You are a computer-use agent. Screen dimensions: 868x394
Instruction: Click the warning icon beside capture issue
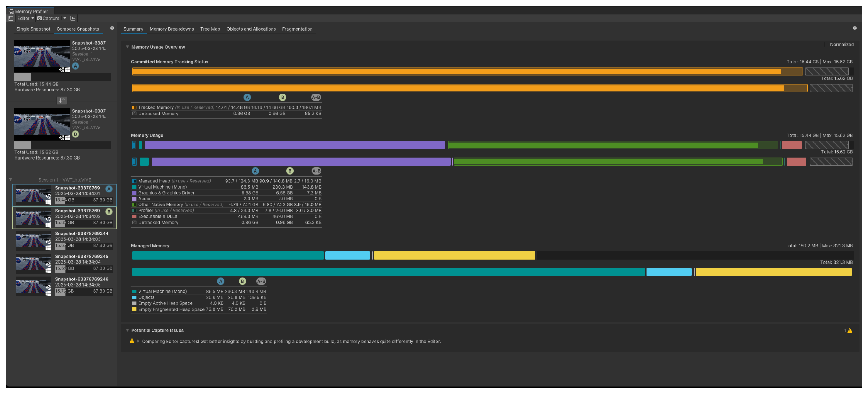132,341
